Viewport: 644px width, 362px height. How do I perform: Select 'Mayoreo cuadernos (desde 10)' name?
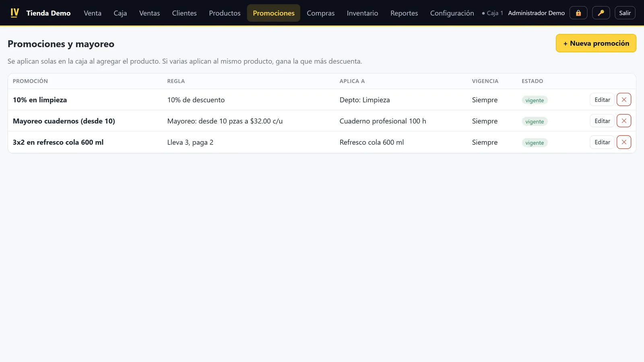pos(64,121)
